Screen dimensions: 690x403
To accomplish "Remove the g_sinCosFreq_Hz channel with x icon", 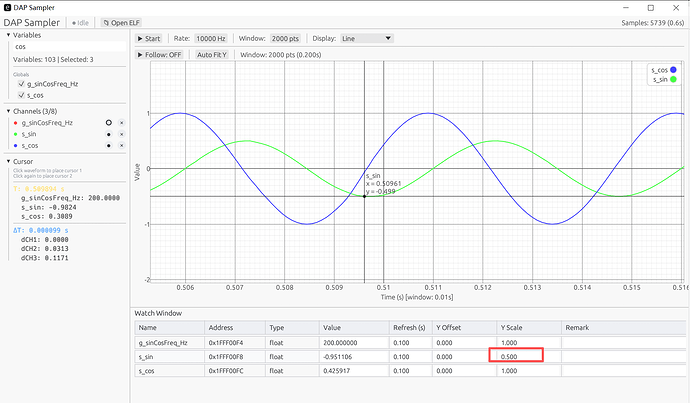I will (122, 123).
